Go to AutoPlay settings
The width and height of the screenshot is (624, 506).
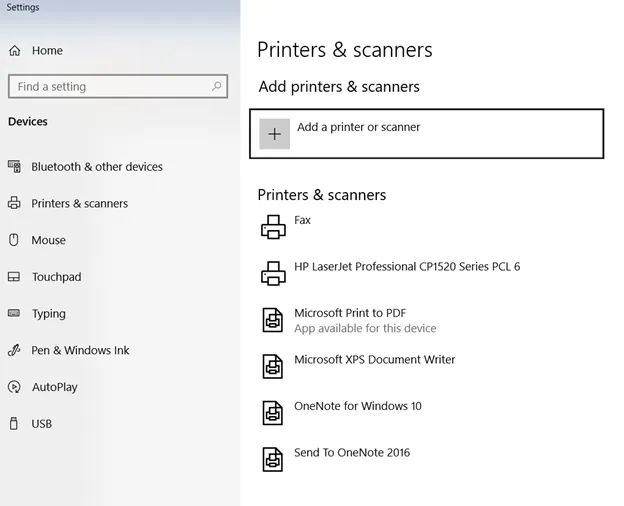[x=55, y=387]
